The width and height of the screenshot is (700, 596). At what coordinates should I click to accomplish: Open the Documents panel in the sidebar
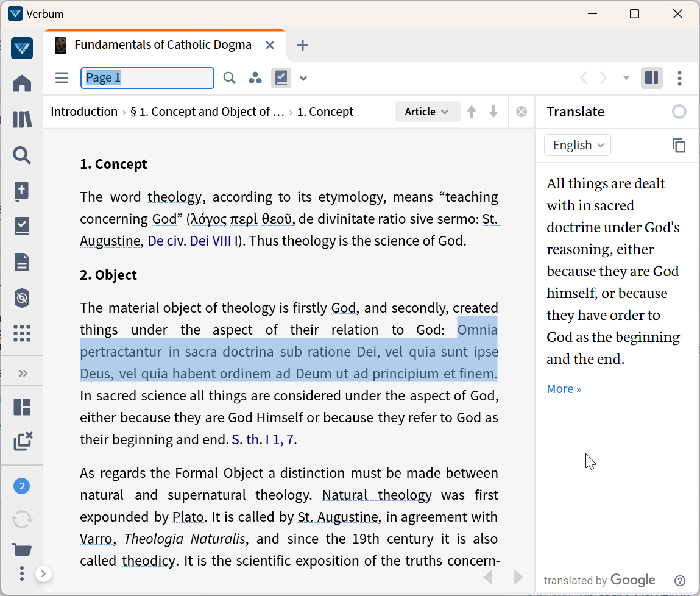[x=22, y=261]
